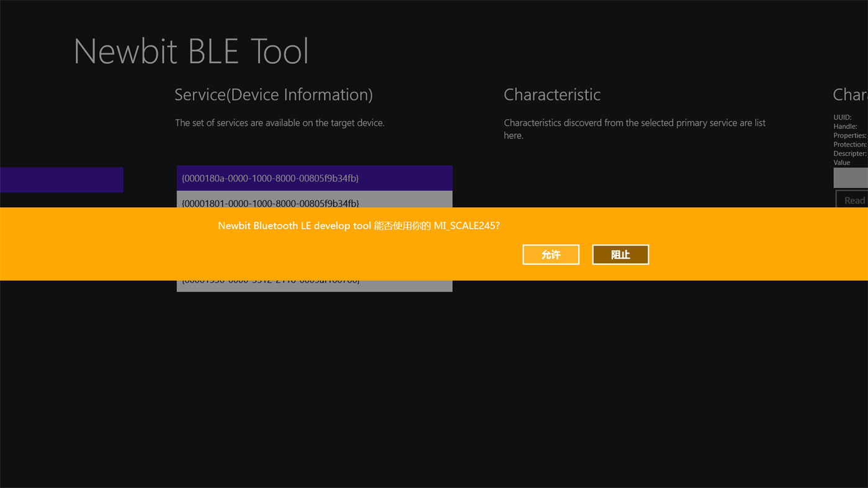Click the 阻止 (Block) permission button
This screenshot has width=868, height=488.
[620, 254]
